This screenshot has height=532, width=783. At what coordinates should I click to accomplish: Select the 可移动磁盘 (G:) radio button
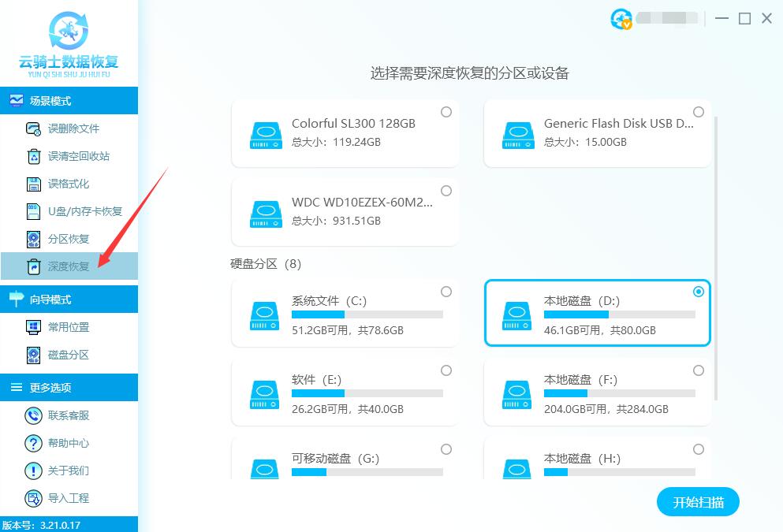(446, 449)
